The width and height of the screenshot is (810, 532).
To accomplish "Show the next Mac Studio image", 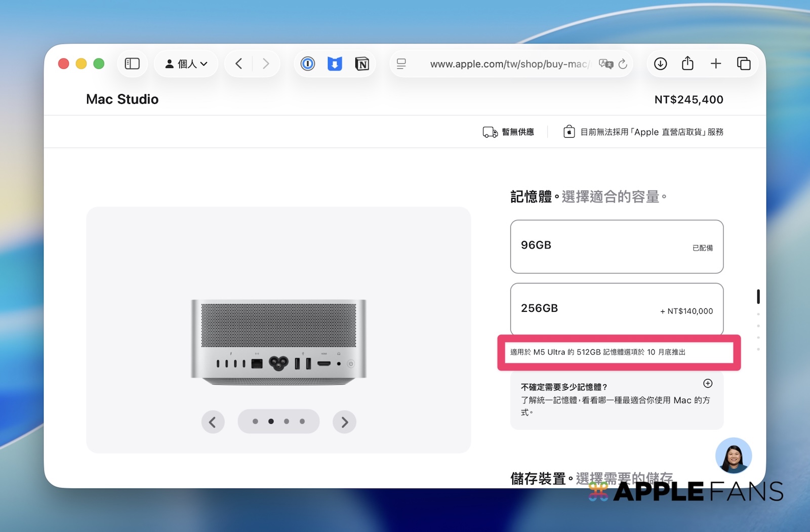I will 344,422.
